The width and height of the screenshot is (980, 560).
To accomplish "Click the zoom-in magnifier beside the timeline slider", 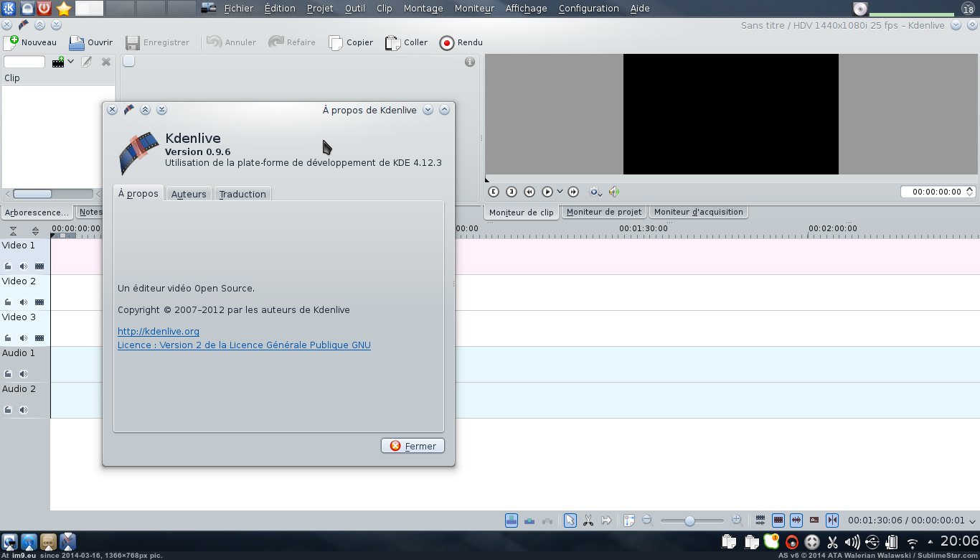I will (x=737, y=521).
